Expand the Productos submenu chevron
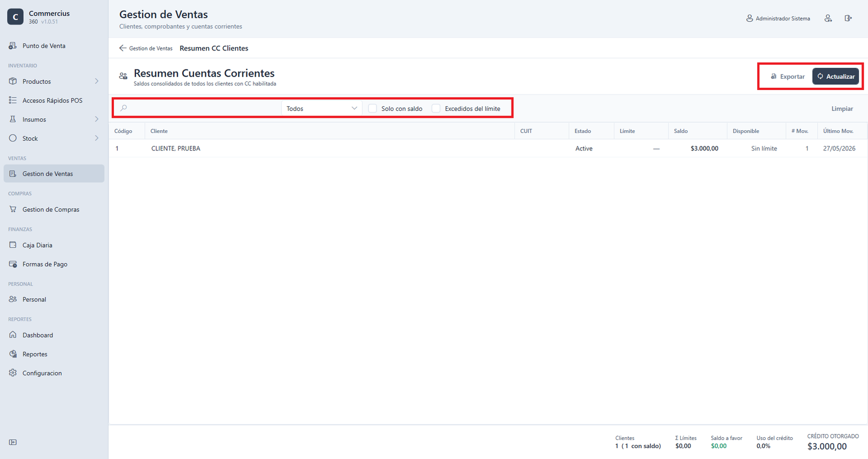This screenshot has height=459, width=868. (x=97, y=81)
